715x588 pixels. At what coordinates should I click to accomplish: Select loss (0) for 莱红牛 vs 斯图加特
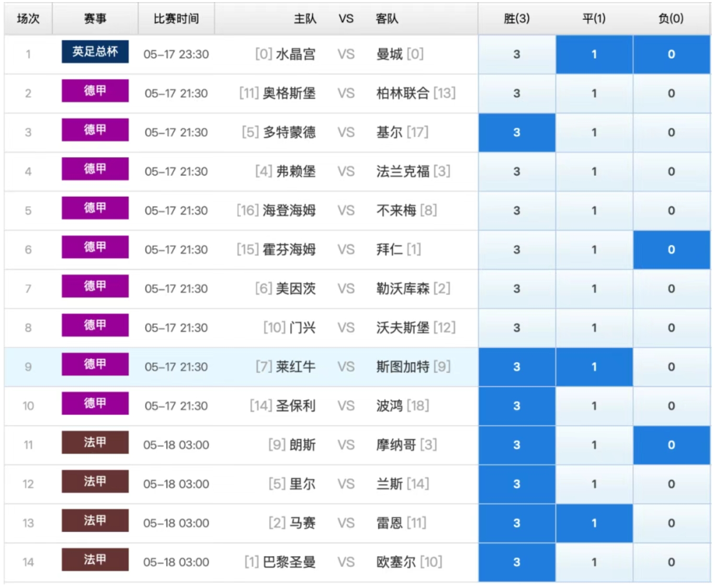pyautogui.click(x=672, y=367)
